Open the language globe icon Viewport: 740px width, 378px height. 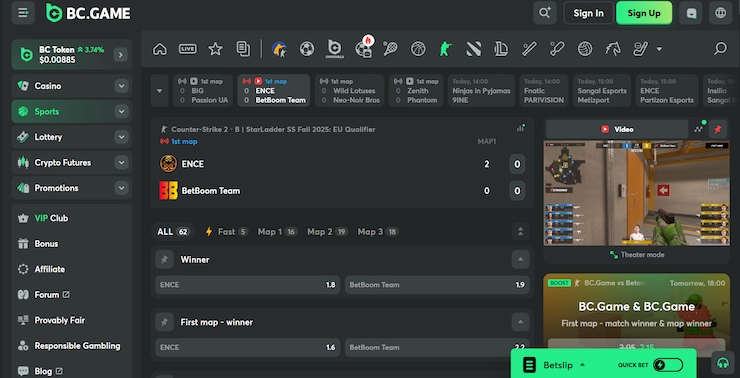(721, 13)
